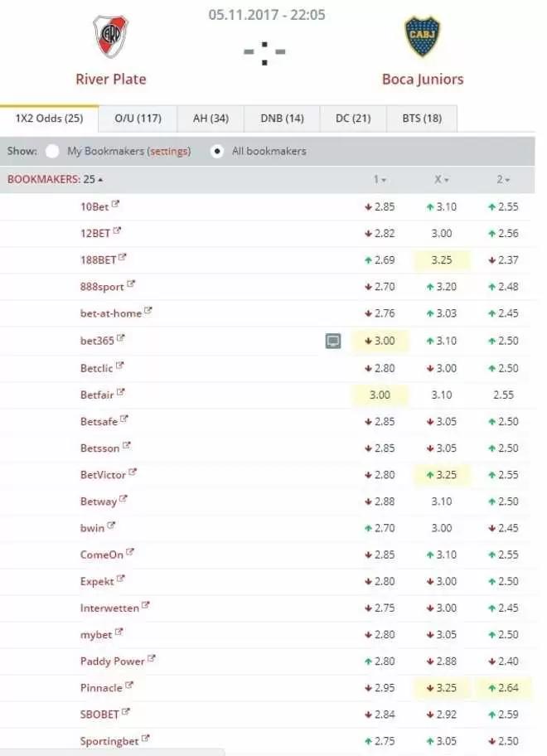This screenshot has width=547, height=756.
Task: Click bet365 highlighted home odds 3.00
Action: 380,341
